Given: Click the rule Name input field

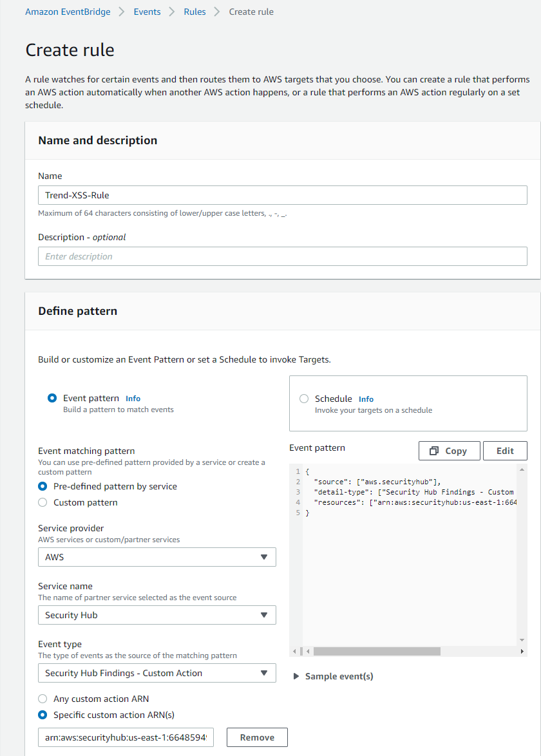Looking at the screenshot, I should [x=283, y=195].
